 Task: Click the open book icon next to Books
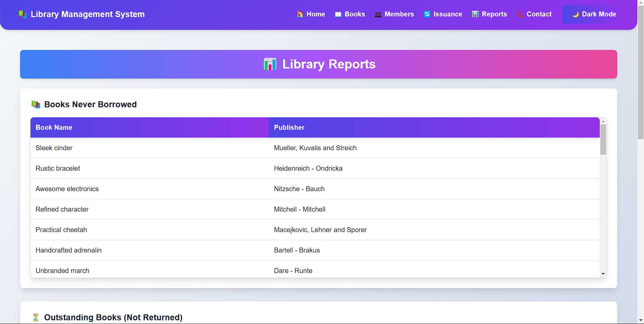pyautogui.click(x=338, y=14)
